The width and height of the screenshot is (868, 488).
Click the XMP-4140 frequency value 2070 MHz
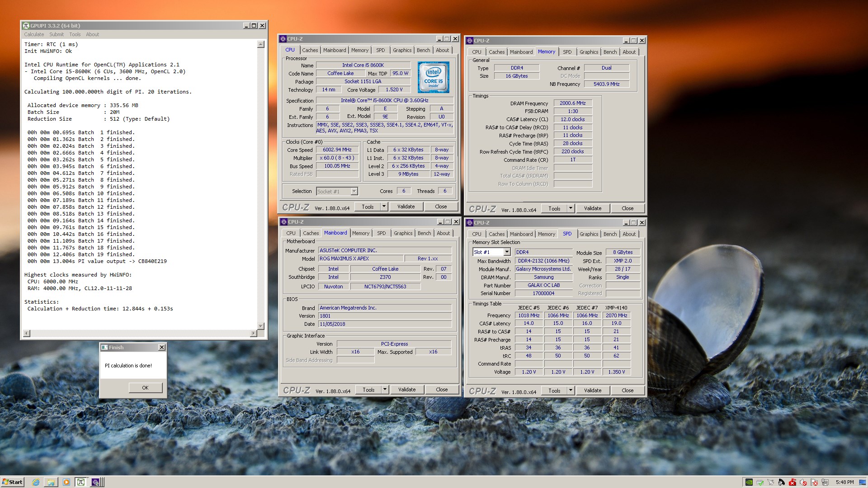tap(617, 315)
